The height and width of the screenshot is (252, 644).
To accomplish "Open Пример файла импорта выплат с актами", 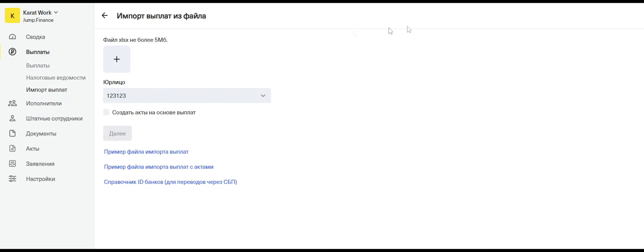I will [x=159, y=167].
